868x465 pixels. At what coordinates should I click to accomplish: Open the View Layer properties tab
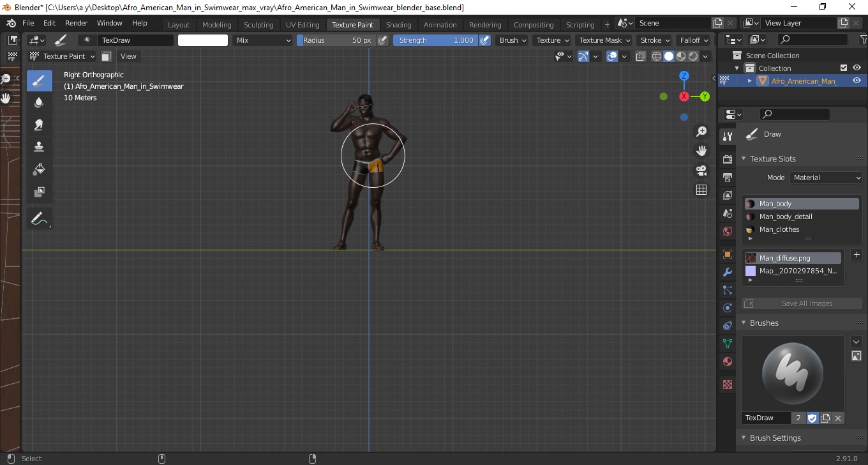point(727,195)
